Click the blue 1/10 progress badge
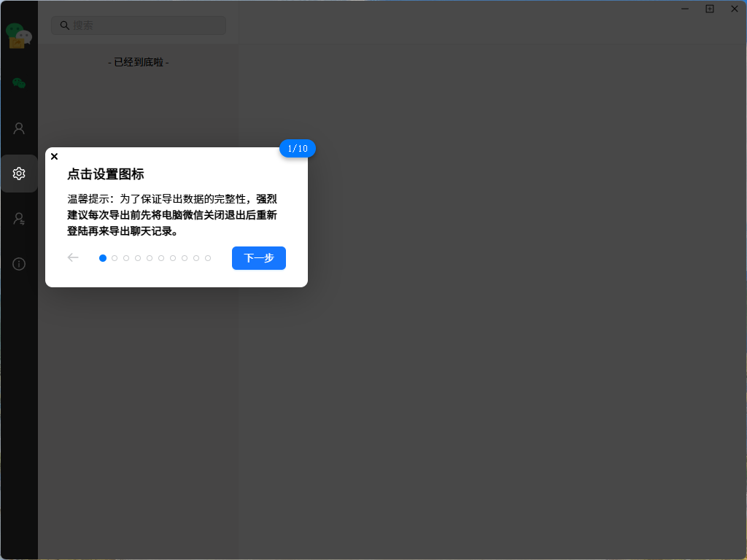Viewport: 747px width, 560px height. (x=298, y=148)
